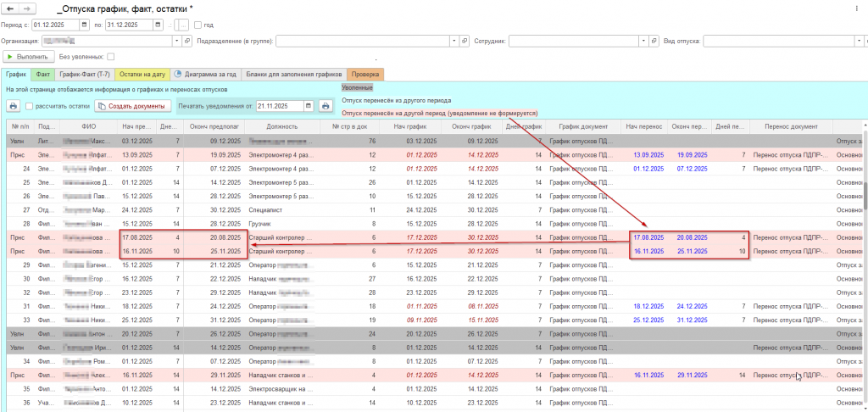Expand the Подразделение dropdown arrow

[x=454, y=40]
